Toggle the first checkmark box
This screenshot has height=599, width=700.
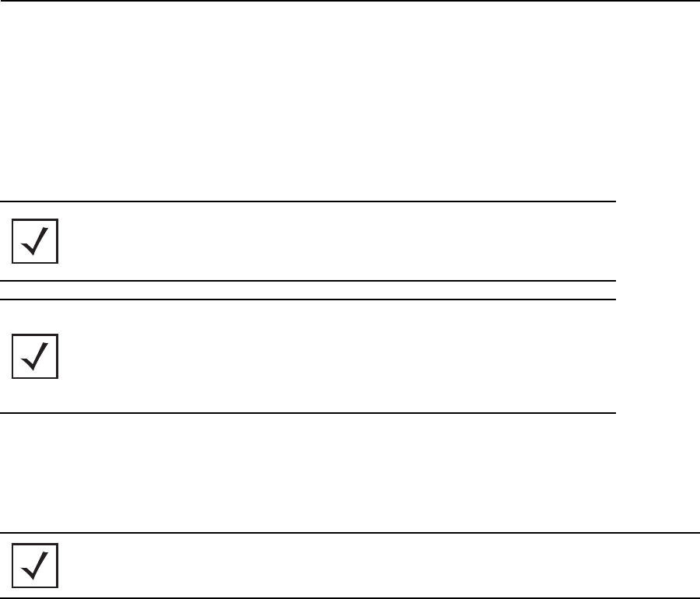click(x=35, y=241)
